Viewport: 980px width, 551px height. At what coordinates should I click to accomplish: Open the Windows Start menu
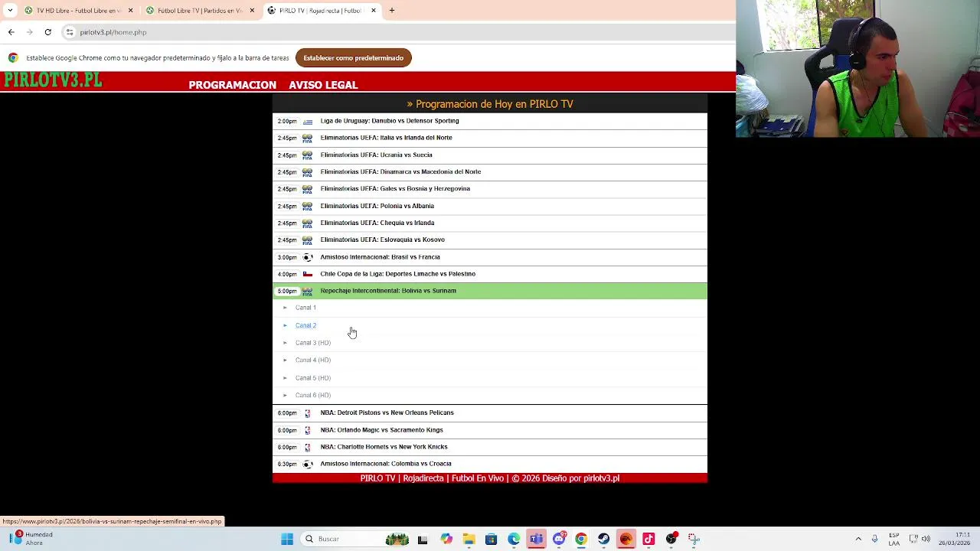coord(287,539)
